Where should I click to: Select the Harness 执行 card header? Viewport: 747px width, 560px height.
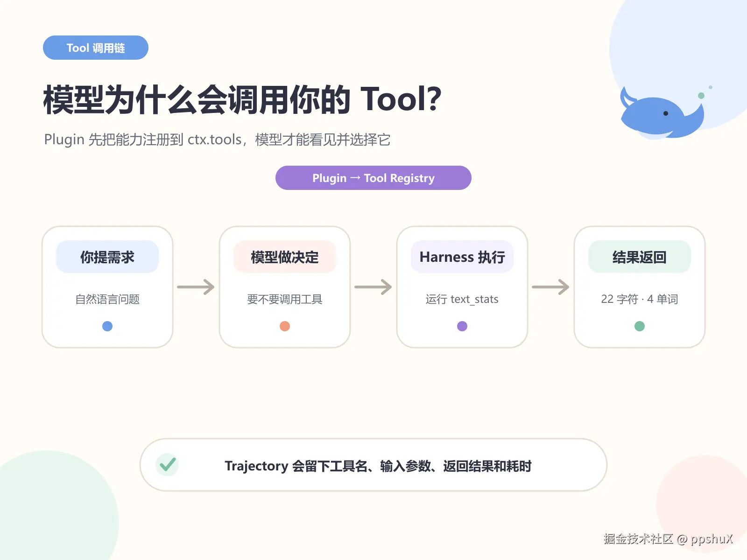pyautogui.click(x=462, y=257)
